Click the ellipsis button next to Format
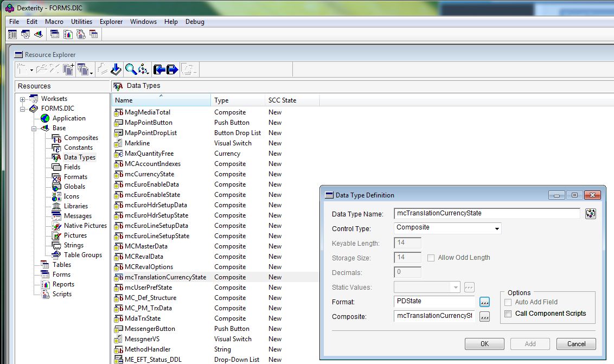Image resolution: width=614 pixels, height=364 pixels. coord(484,302)
